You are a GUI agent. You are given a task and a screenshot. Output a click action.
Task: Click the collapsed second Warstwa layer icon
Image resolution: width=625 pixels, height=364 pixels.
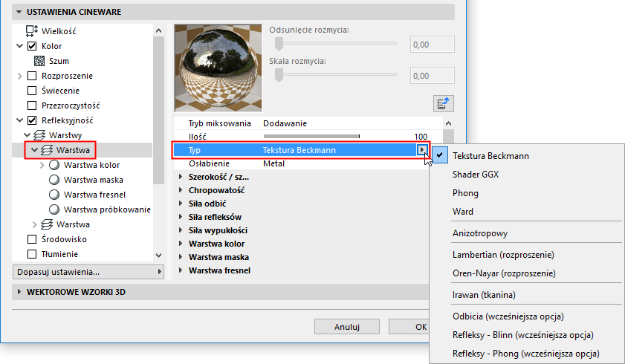point(47,224)
